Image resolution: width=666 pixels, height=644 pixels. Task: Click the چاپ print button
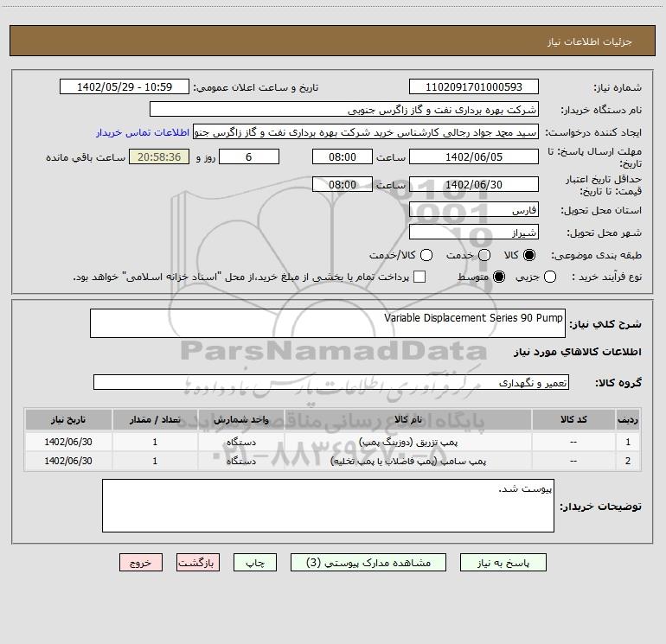[255, 563]
